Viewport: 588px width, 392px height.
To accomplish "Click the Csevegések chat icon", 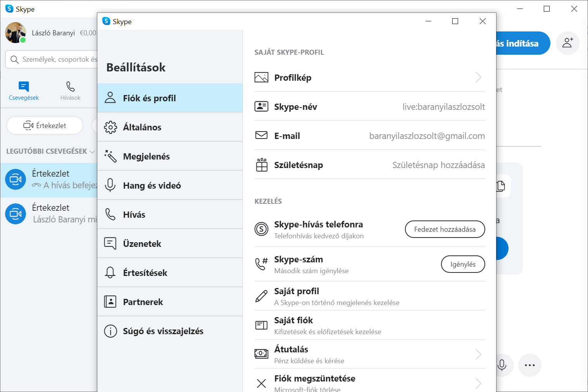I will click(x=24, y=87).
